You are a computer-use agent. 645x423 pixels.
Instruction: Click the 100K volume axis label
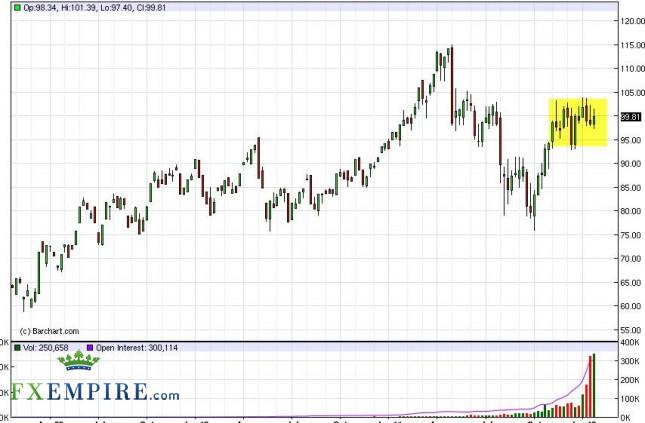click(630, 399)
